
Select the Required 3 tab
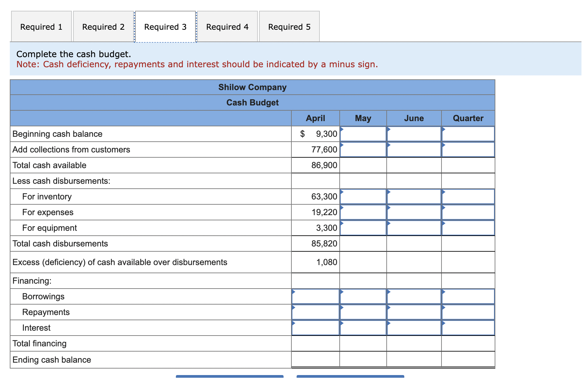pos(165,26)
